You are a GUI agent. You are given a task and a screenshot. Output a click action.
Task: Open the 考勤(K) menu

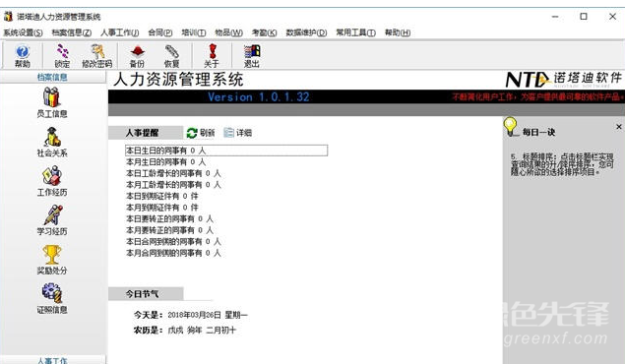click(264, 32)
